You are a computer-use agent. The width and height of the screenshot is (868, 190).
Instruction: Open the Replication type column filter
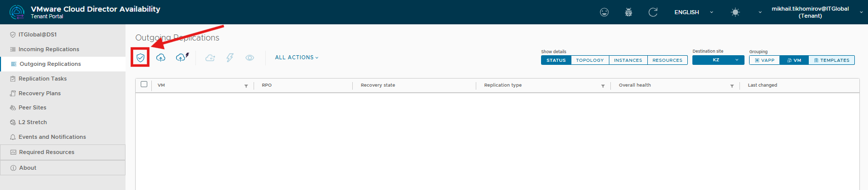click(603, 86)
